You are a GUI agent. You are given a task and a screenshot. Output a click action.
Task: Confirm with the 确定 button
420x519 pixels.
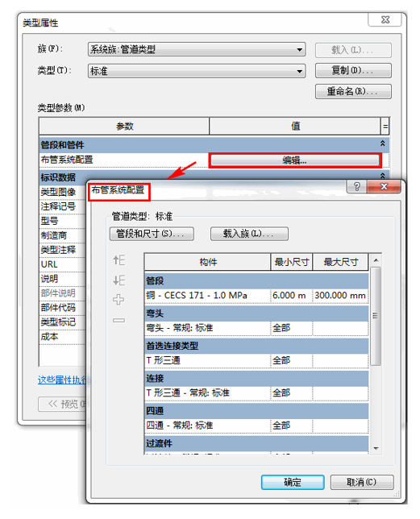click(x=293, y=482)
